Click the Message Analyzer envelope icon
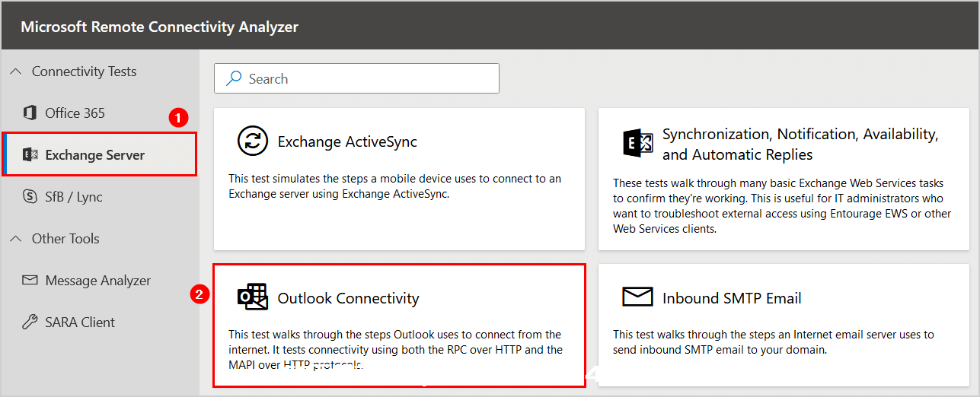This screenshot has width=980, height=397. [x=30, y=280]
